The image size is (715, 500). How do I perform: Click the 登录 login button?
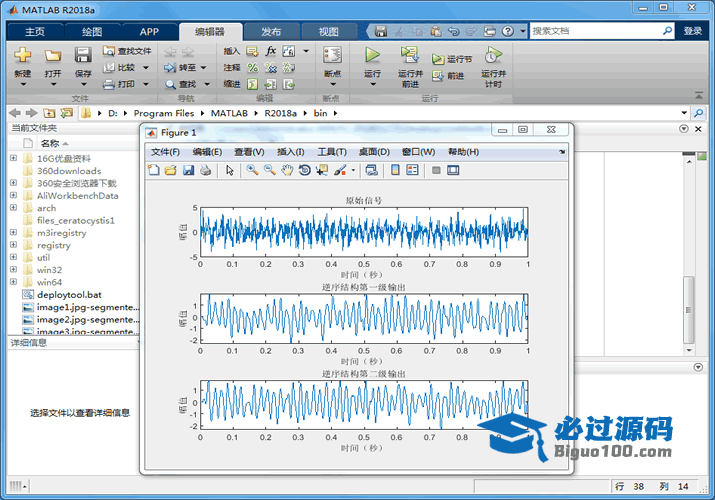click(x=693, y=31)
